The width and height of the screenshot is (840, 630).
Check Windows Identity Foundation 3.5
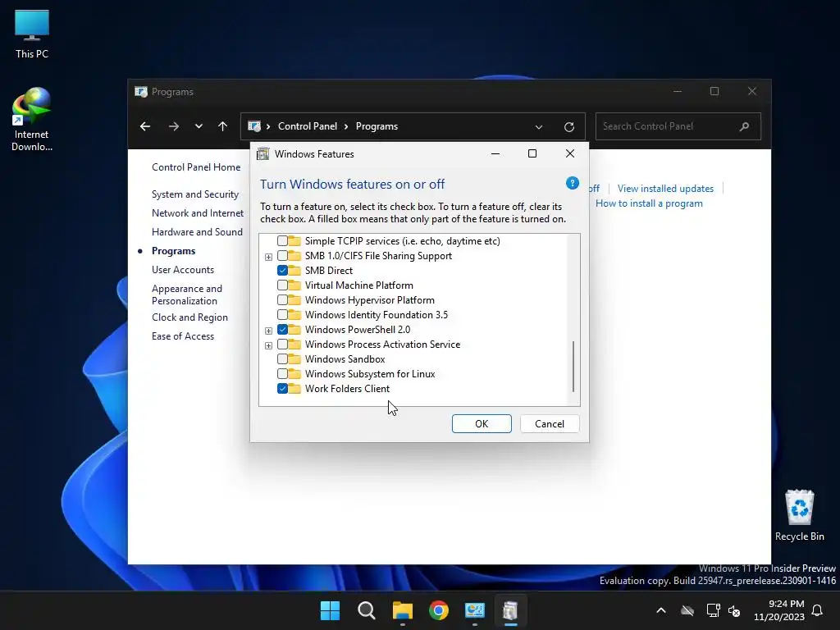point(282,315)
